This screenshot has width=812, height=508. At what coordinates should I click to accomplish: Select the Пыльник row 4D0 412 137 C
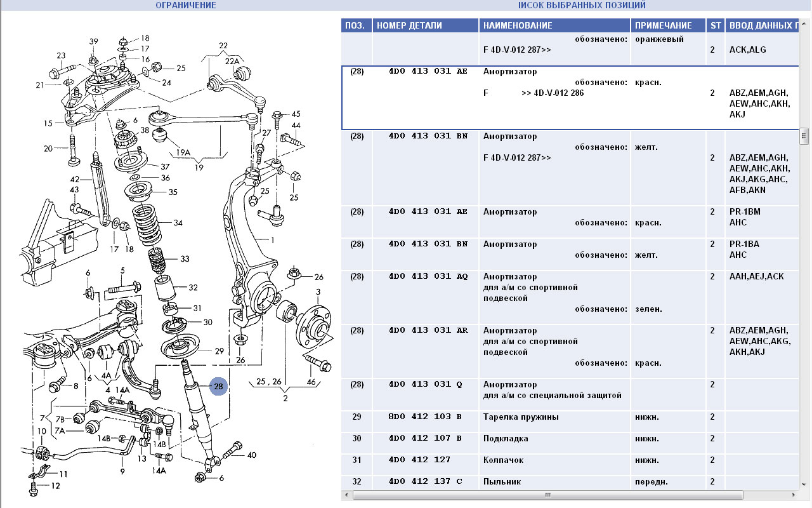coord(425,481)
